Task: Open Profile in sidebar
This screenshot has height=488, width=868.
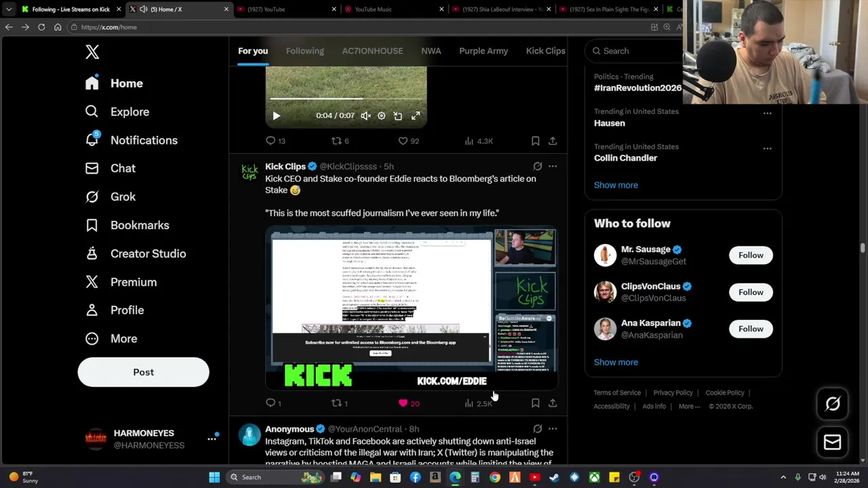Action: coord(115,310)
